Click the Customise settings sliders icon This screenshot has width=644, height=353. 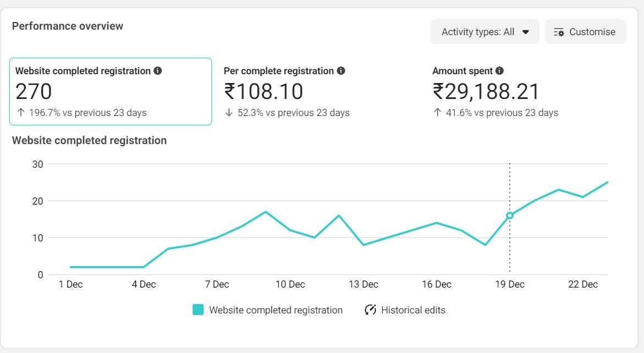(x=558, y=32)
